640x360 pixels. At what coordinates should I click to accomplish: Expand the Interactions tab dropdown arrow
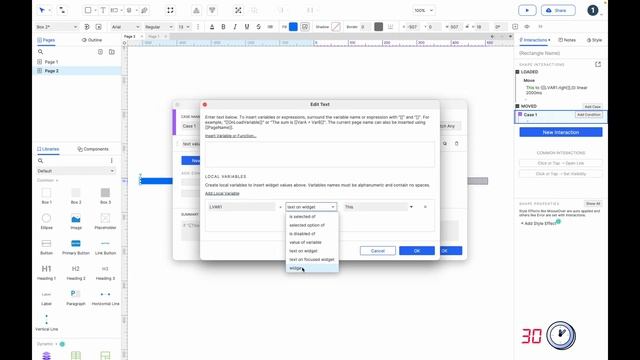click(x=549, y=40)
